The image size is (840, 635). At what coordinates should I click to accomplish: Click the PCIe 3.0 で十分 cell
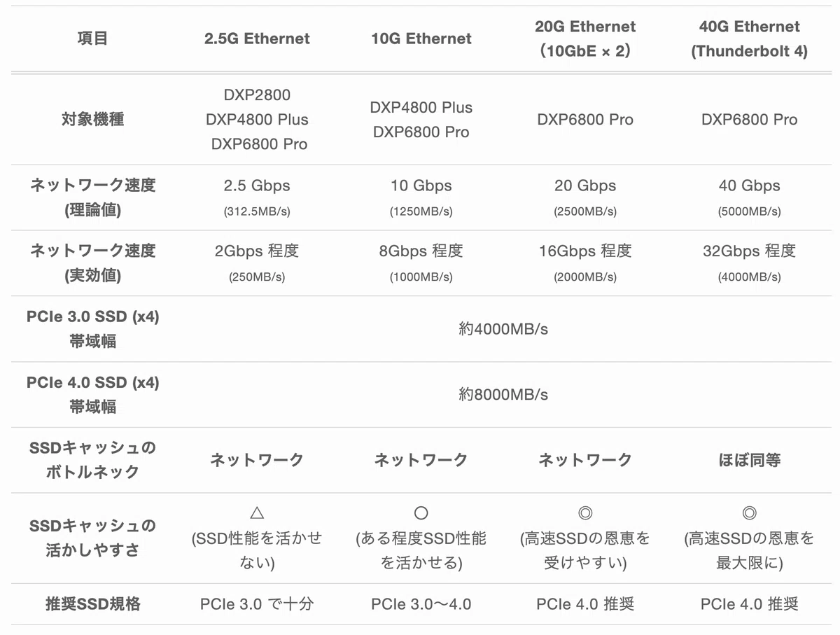pyautogui.click(x=257, y=603)
